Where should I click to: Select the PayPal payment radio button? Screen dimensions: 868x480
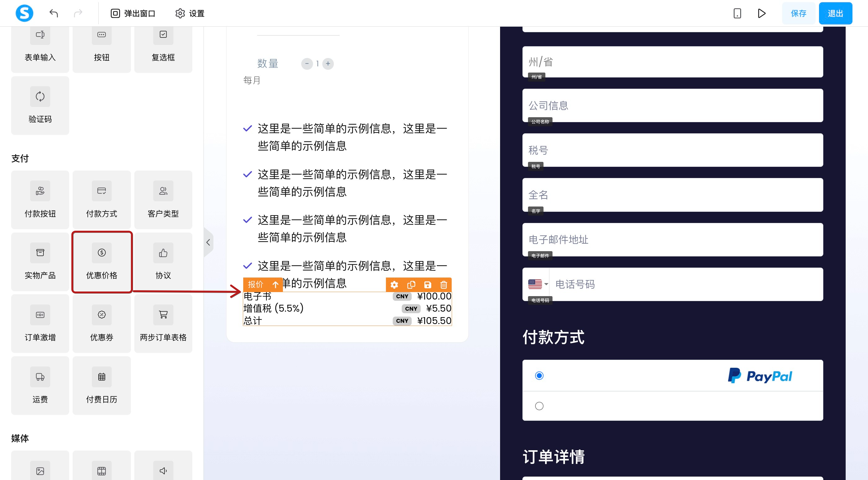click(539, 375)
